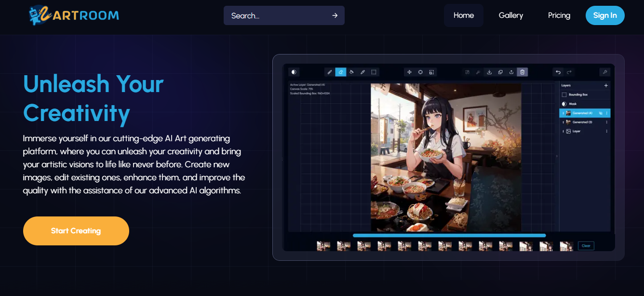This screenshot has height=296, width=644.
Task: Click the Undo arrow icon
Action: click(558, 72)
